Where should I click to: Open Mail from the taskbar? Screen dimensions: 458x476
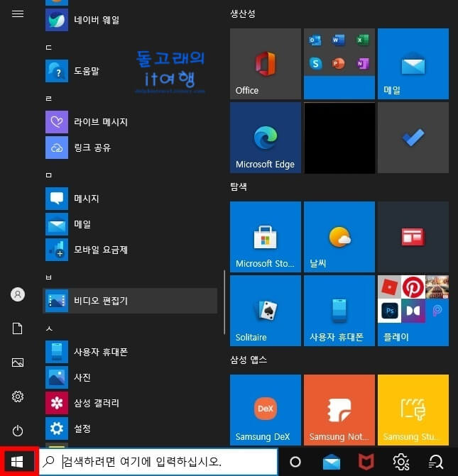click(x=332, y=462)
